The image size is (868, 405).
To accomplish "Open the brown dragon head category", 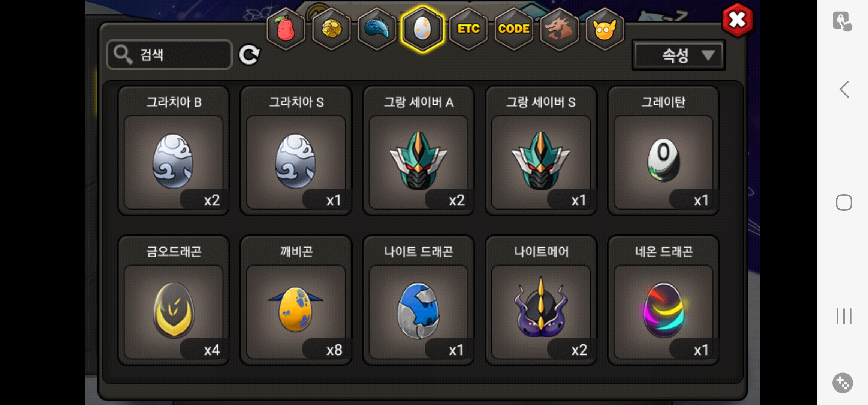I will point(559,29).
